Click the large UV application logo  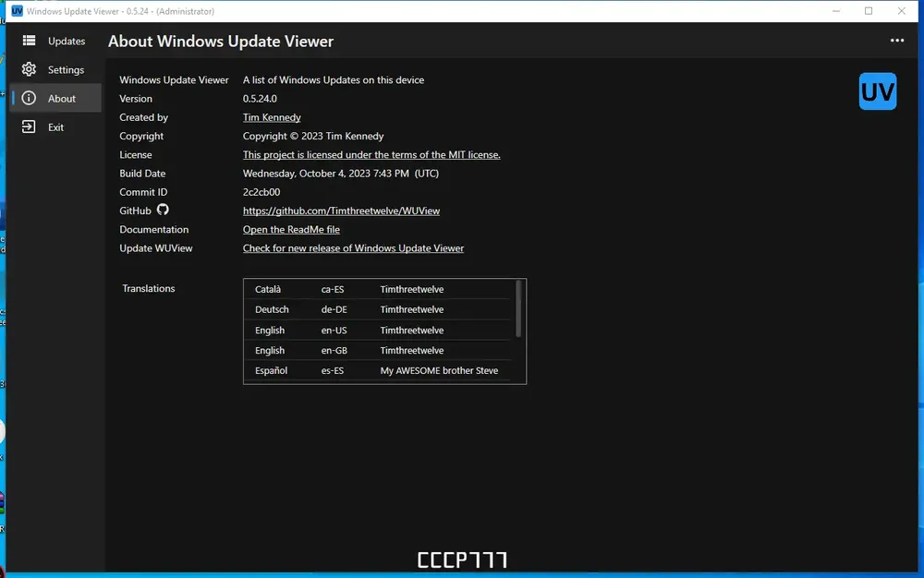[878, 91]
